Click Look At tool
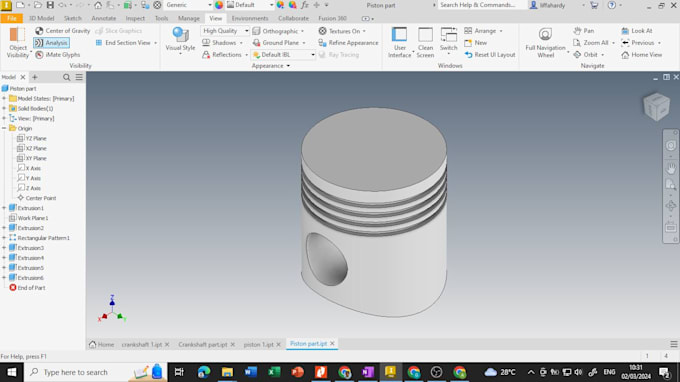Viewport: 680px width, 382px height. click(637, 31)
